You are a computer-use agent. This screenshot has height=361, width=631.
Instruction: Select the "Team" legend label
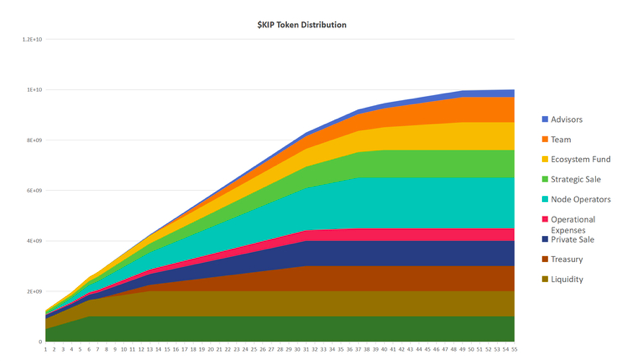pyautogui.click(x=561, y=140)
